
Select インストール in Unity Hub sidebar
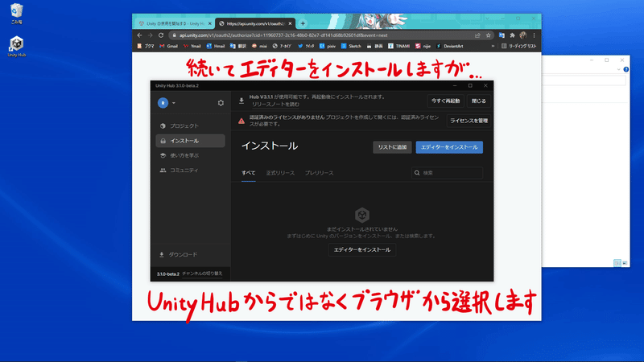[x=190, y=140]
